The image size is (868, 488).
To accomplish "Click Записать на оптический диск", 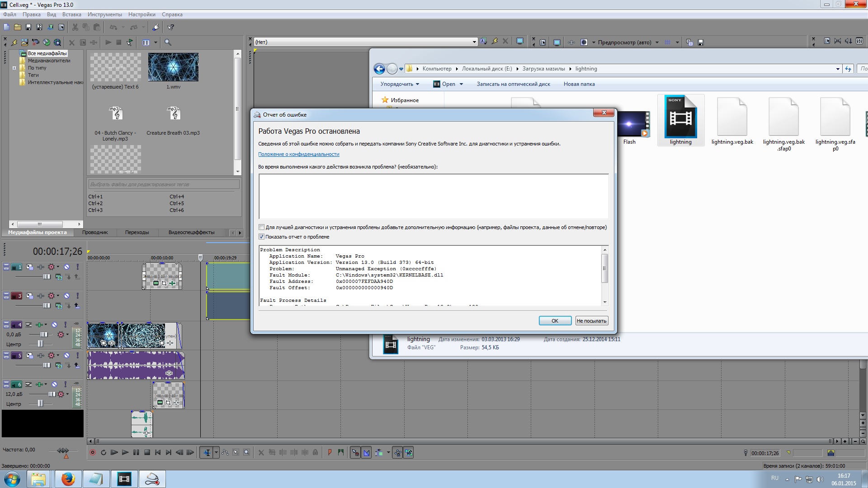I will pos(513,84).
